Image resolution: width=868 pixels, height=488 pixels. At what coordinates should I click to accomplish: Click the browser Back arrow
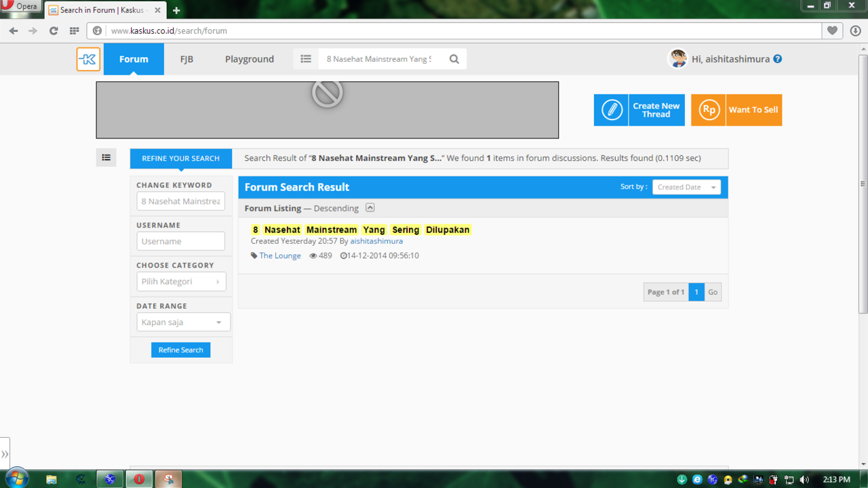[x=14, y=31]
